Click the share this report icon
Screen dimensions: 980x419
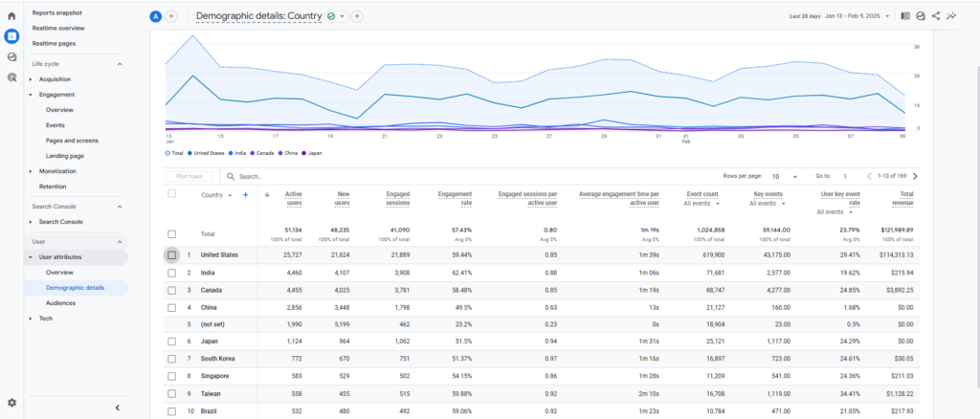pos(936,16)
